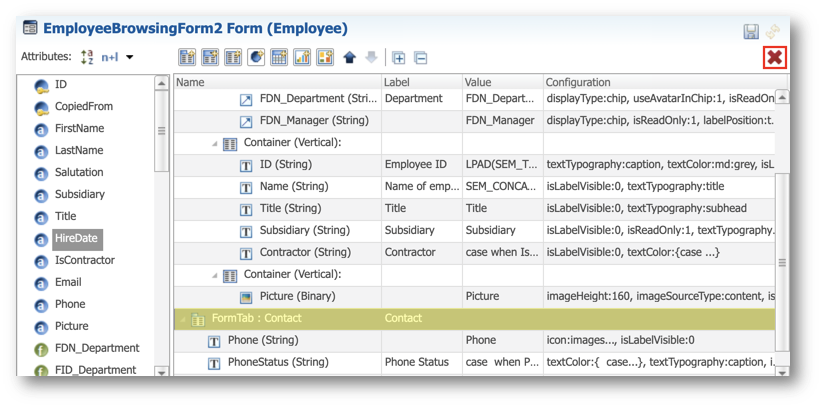821x407 pixels.
Task: Click the attribute list scrollbar down arrow
Action: pos(161,371)
